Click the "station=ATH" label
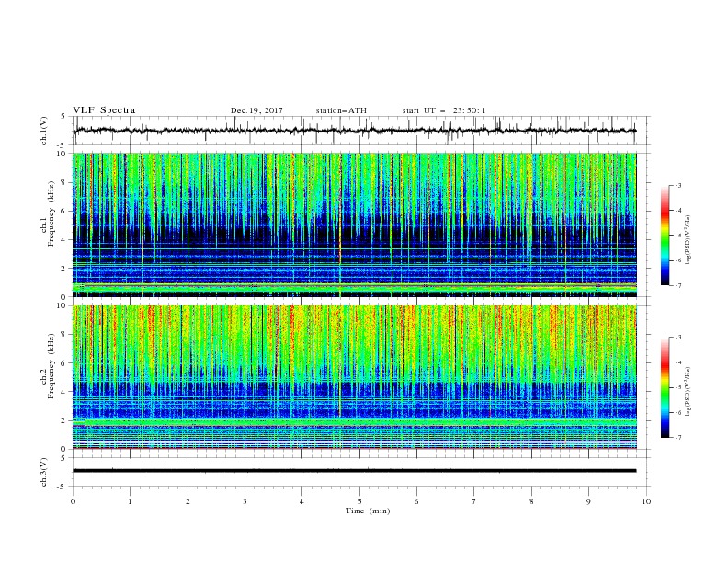This screenshot has width=728, height=563. [x=341, y=110]
